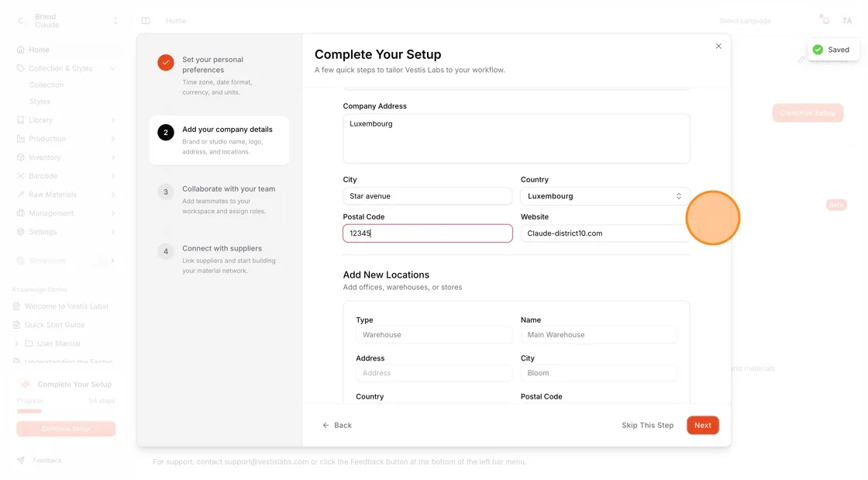
Task: Expand the Barcode menu chevron
Action: point(113,176)
